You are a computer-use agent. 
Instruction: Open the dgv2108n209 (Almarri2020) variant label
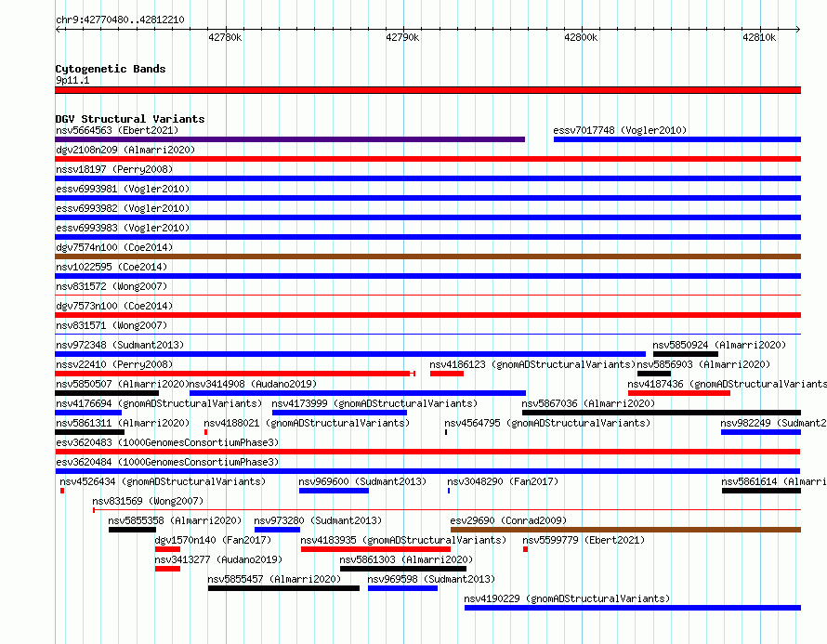(x=125, y=150)
